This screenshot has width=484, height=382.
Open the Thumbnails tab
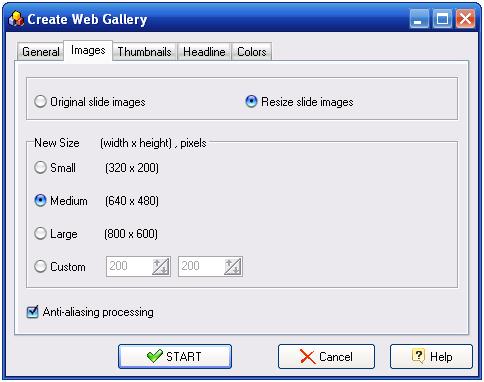(144, 52)
